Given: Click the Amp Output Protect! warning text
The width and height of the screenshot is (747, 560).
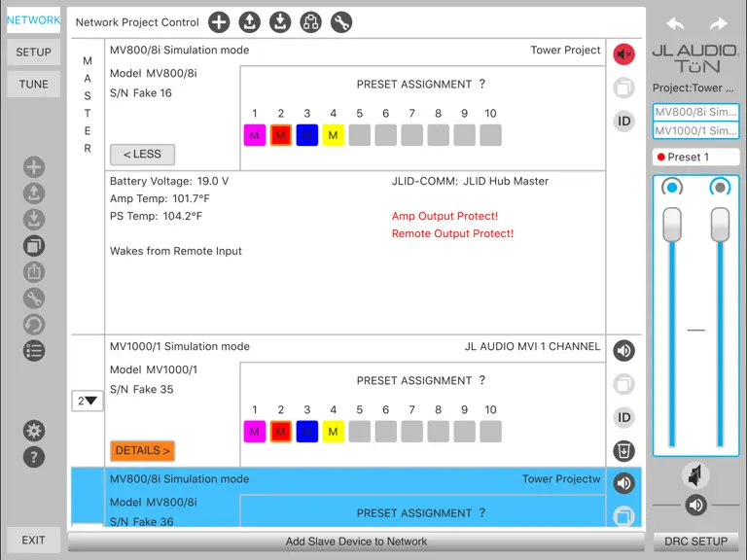Looking at the screenshot, I should pos(445,216).
